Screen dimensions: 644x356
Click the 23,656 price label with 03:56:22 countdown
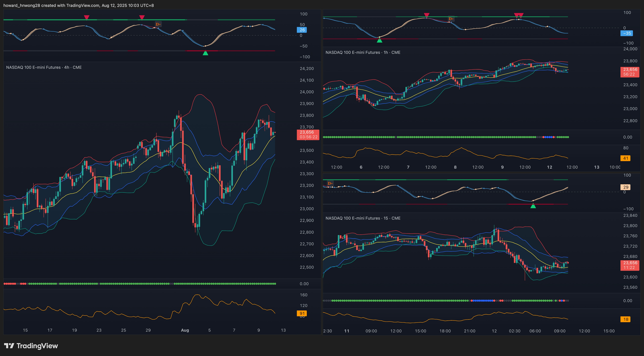(308, 135)
